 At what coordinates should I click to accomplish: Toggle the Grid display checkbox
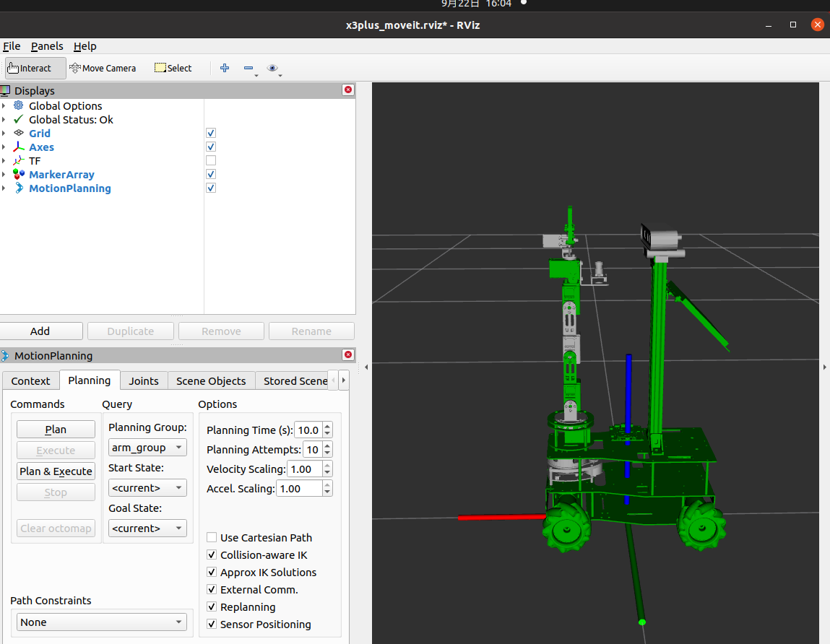(211, 134)
